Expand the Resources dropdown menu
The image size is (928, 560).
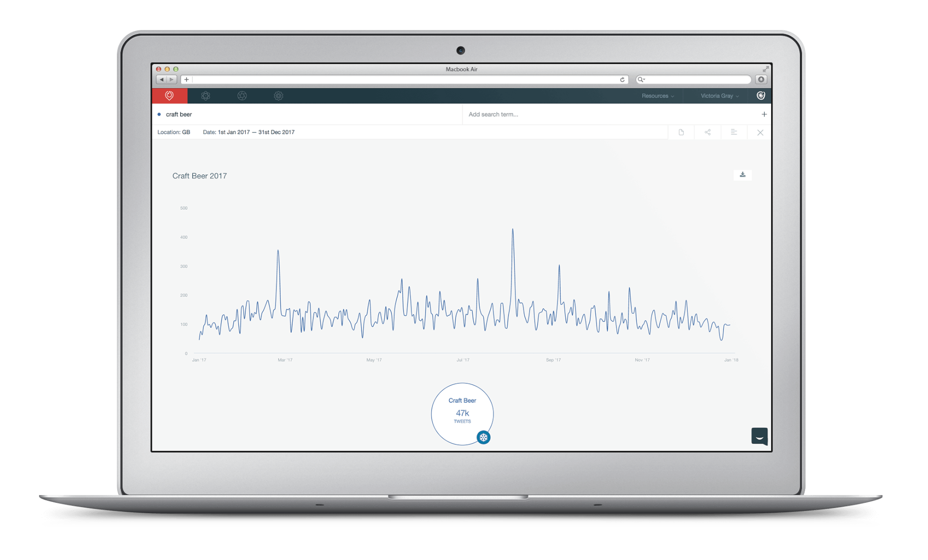(657, 96)
